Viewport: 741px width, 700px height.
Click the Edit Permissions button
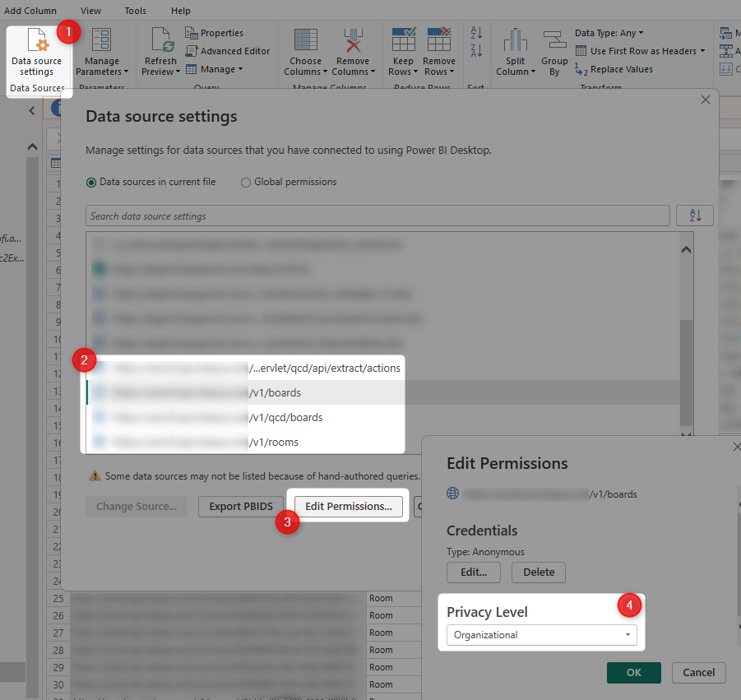348,506
